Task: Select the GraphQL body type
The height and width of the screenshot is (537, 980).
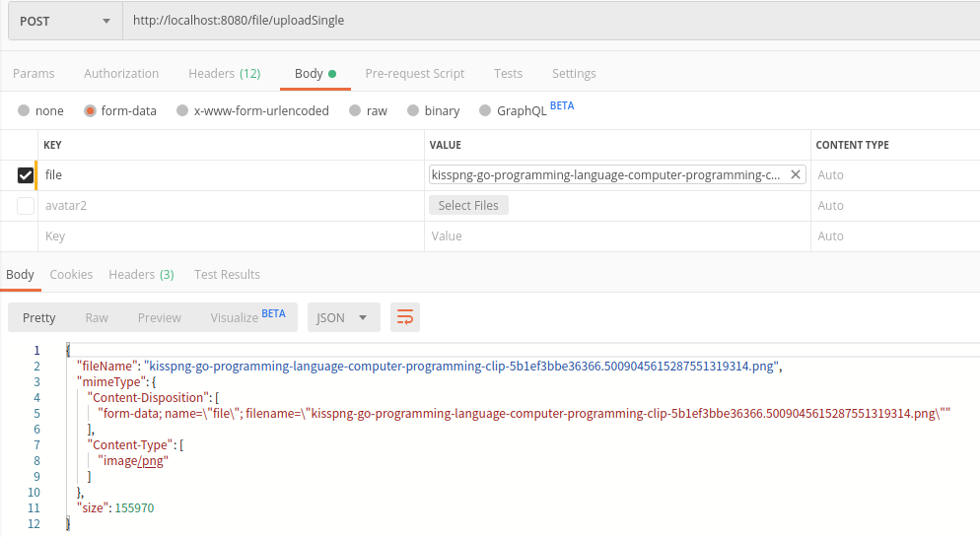Action: (485, 111)
